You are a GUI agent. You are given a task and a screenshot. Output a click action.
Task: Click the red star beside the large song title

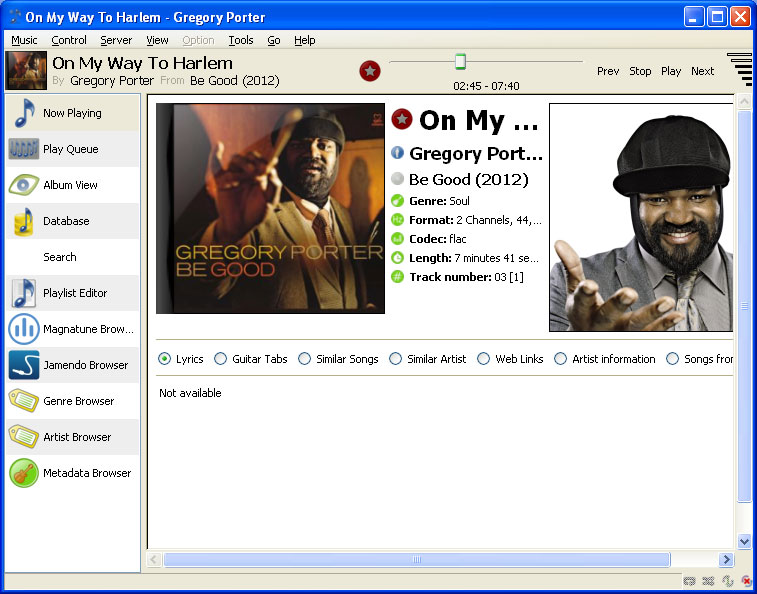[402, 119]
